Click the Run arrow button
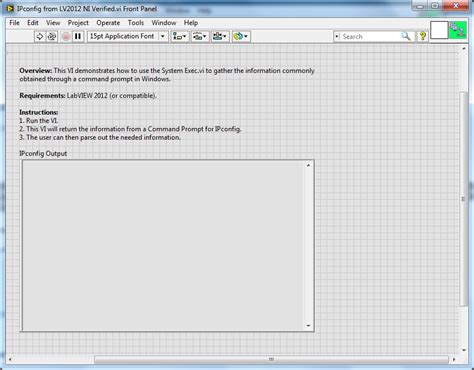 pos(39,36)
